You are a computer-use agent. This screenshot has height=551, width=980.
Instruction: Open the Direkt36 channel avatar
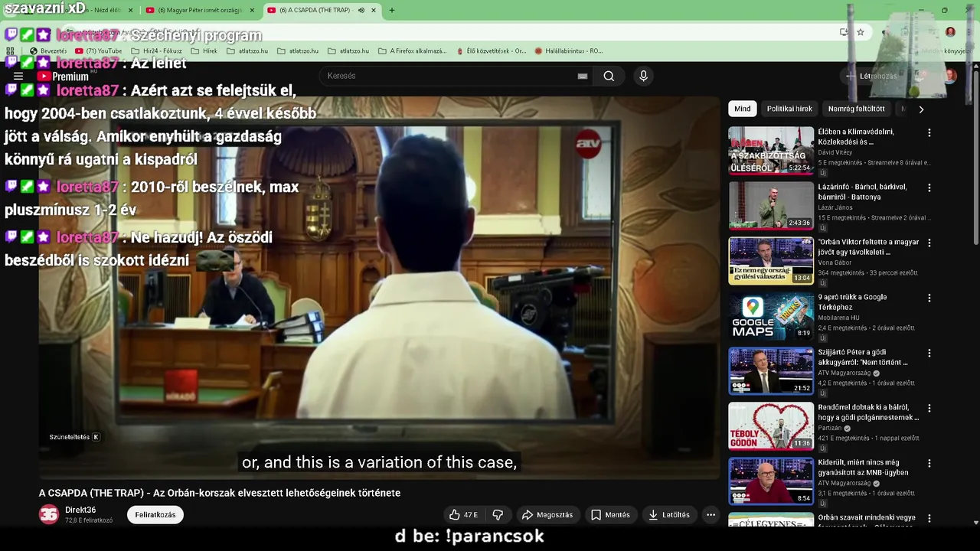tap(49, 514)
